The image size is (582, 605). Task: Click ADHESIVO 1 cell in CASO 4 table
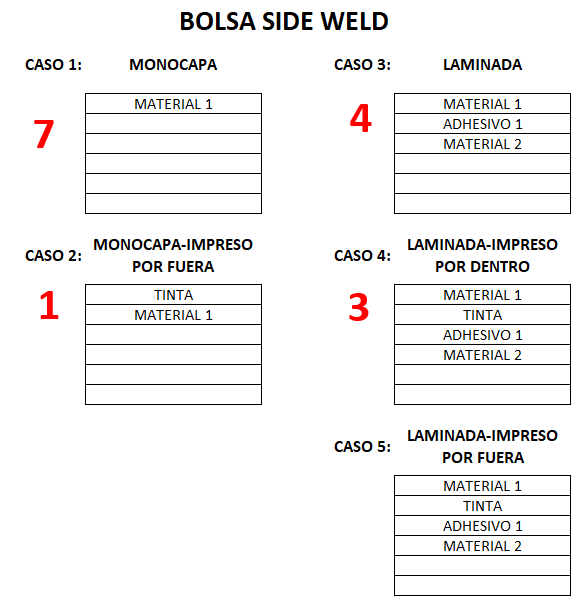(x=482, y=335)
